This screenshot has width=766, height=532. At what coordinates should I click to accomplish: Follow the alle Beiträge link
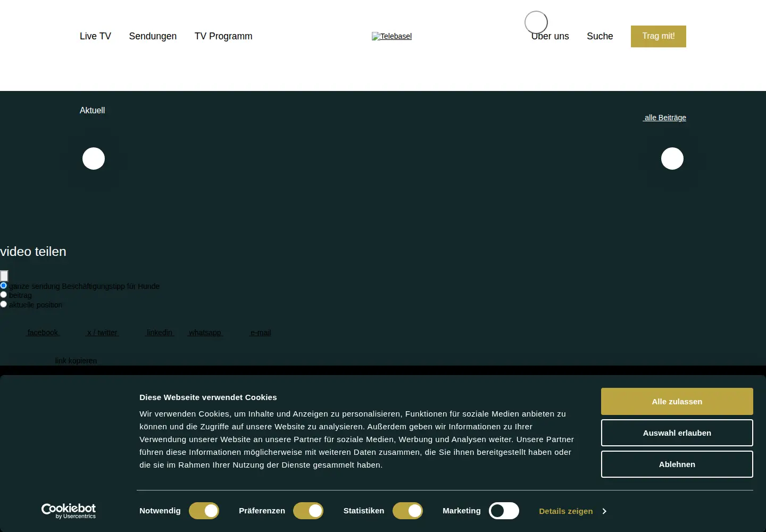pos(664,118)
